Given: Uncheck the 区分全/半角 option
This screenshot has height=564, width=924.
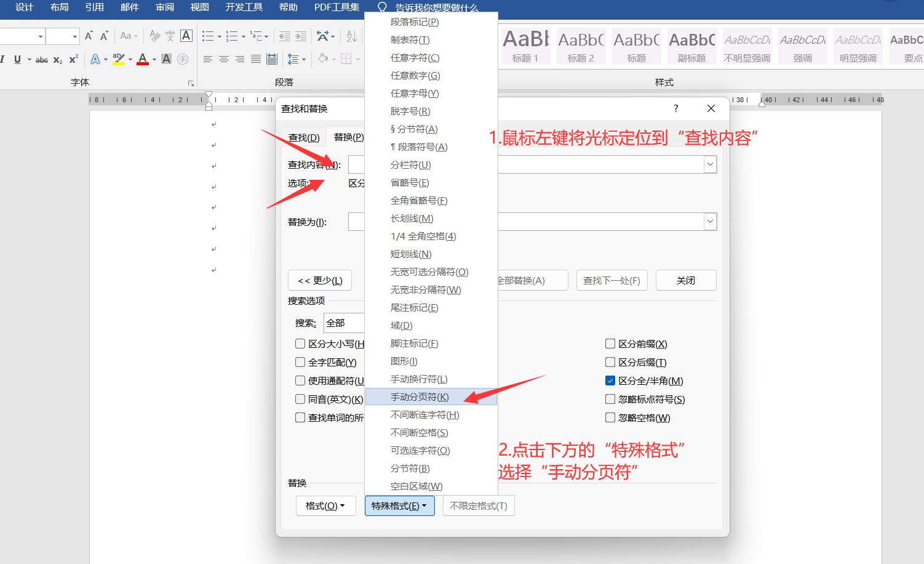Looking at the screenshot, I should [610, 381].
